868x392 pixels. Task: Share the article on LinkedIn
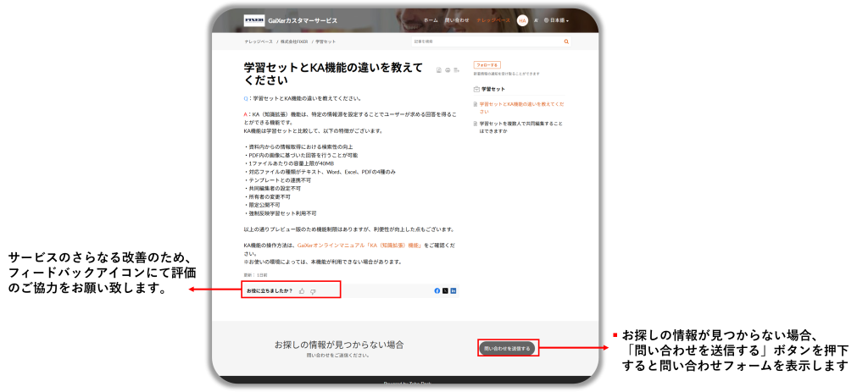click(453, 290)
